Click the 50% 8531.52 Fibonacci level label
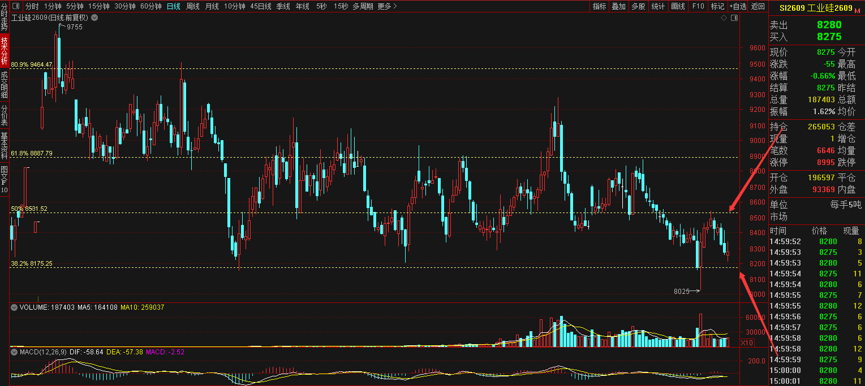The image size is (865, 386). pos(29,209)
